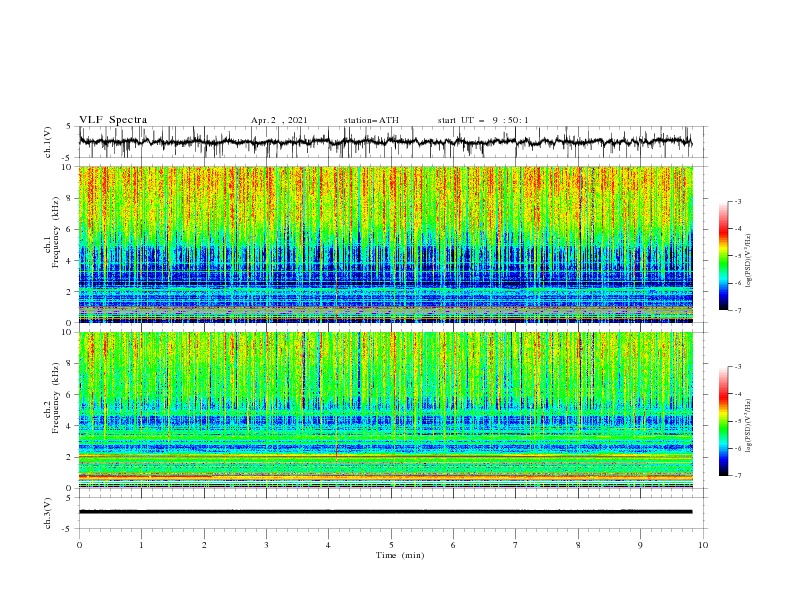The height and width of the screenshot is (612, 792).
Task: Click the "9" tick on the time axis
Action: tap(640, 545)
